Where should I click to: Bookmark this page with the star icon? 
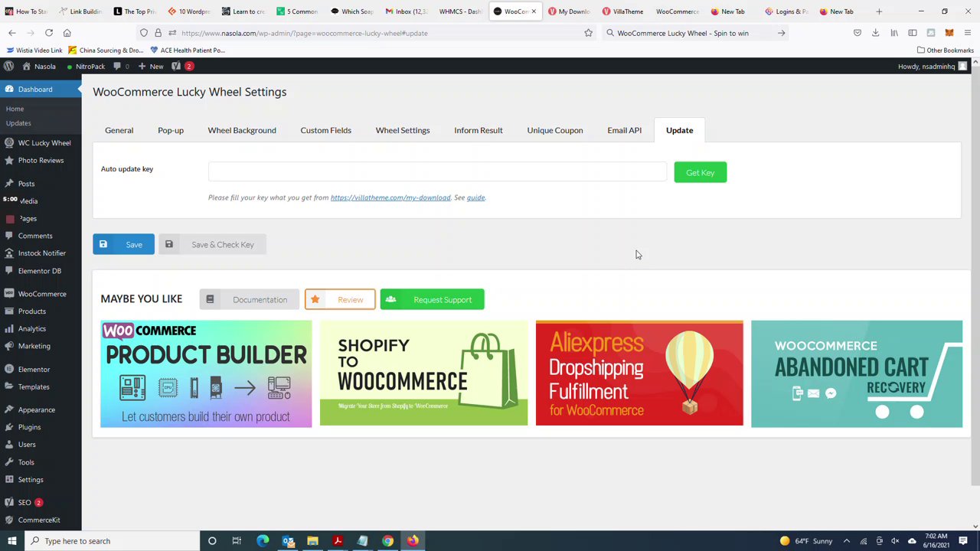(588, 33)
